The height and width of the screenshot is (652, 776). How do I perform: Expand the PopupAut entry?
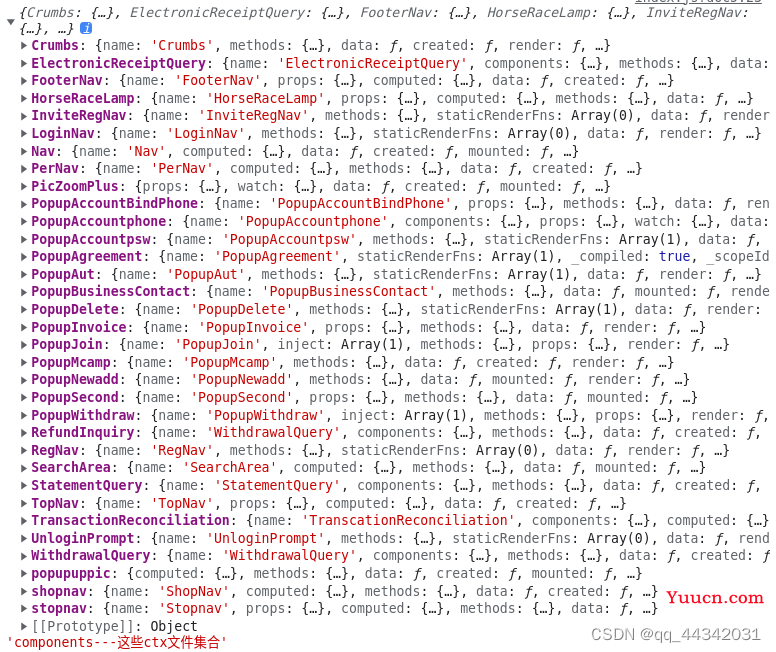[24, 275]
